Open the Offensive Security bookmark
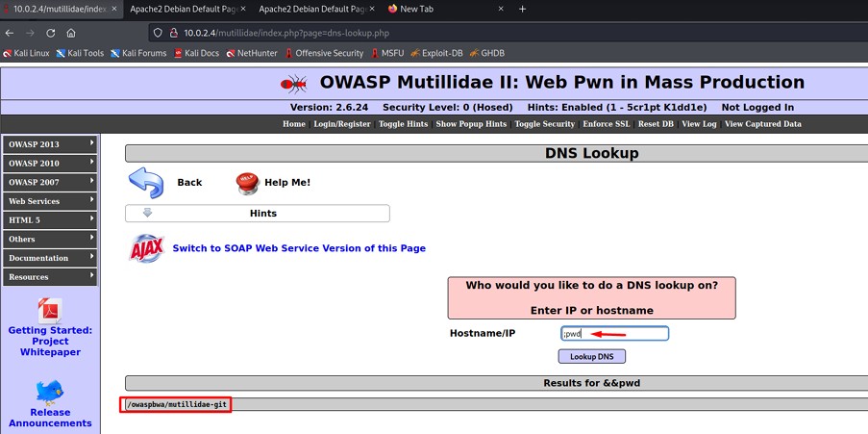Image resolution: width=868 pixels, height=434 pixels. coord(324,53)
